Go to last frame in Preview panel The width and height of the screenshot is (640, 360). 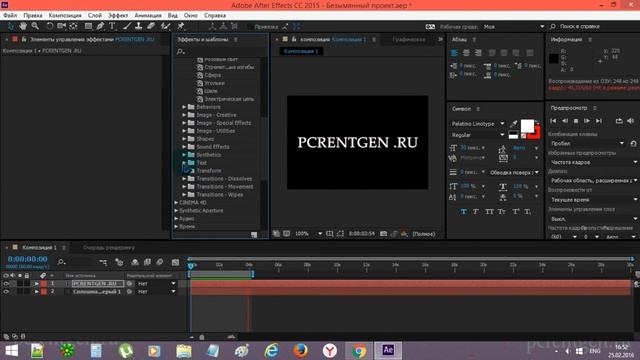(x=599, y=121)
